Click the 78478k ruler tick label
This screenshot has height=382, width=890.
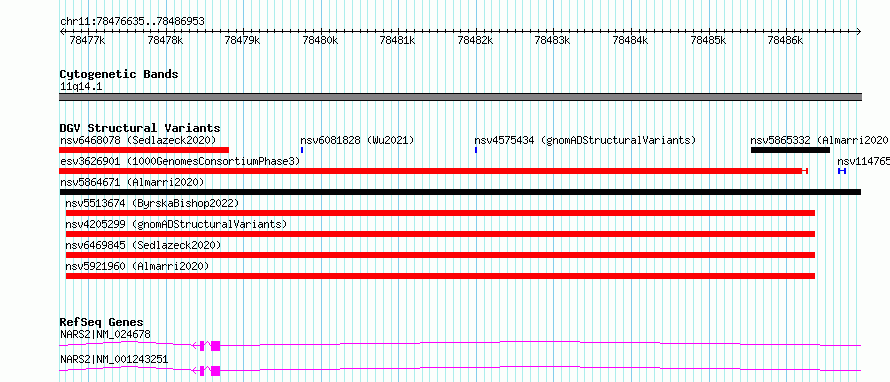pos(165,40)
